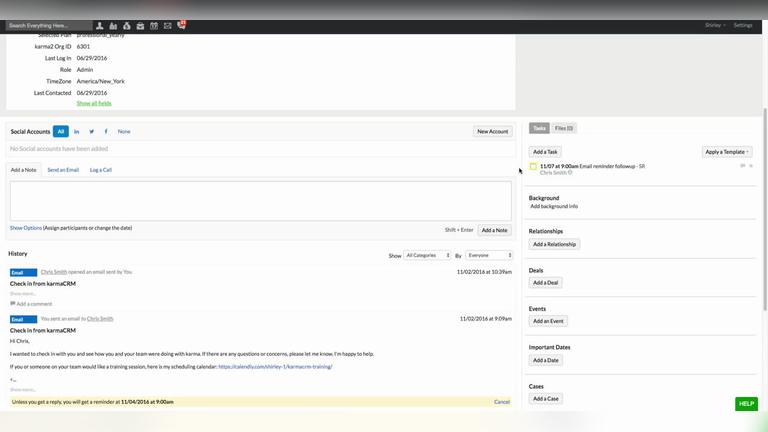This screenshot has width=768, height=432.
Task: Click the Add a Case button
Action: coord(546,399)
